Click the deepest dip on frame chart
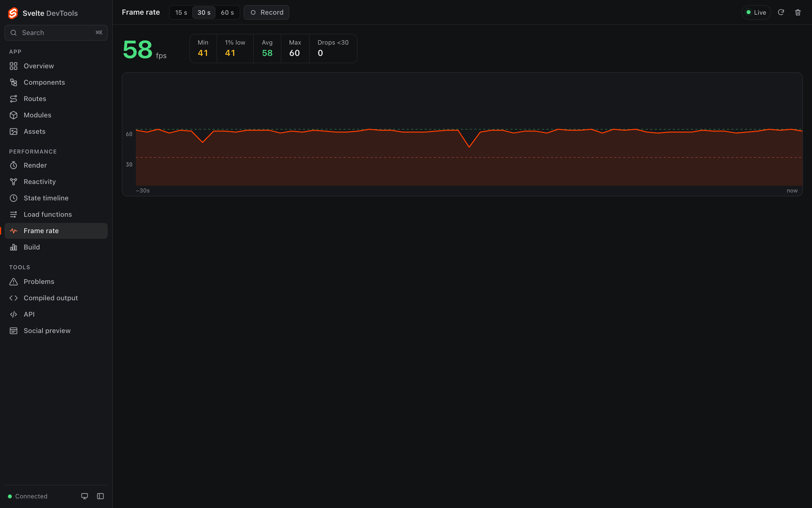 click(x=469, y=147)
